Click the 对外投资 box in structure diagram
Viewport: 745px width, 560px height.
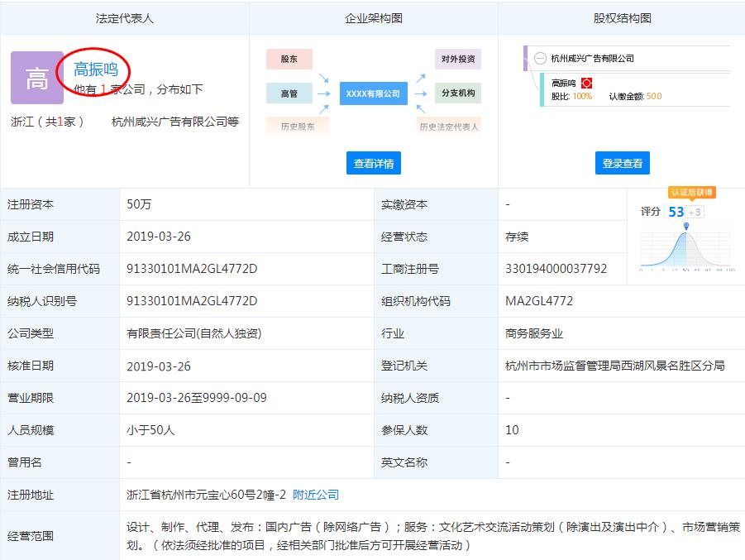pos(457,60)
